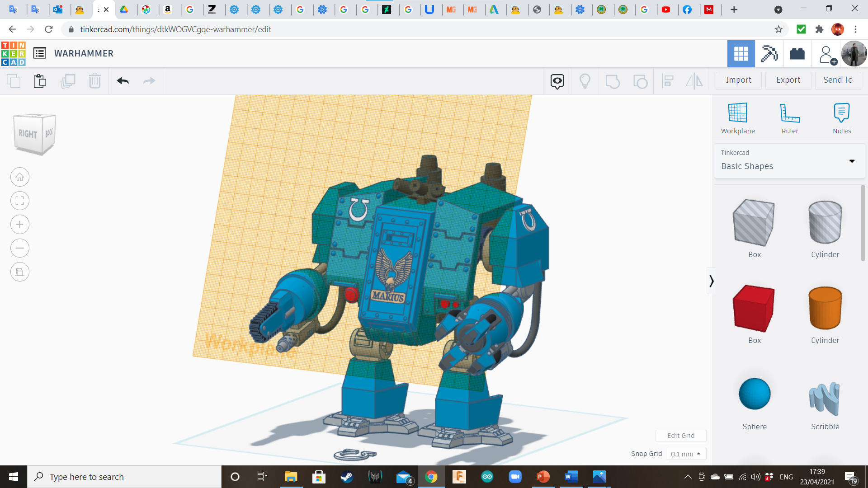Click the Send To button
868x488 pixels.
coord(838,80)
